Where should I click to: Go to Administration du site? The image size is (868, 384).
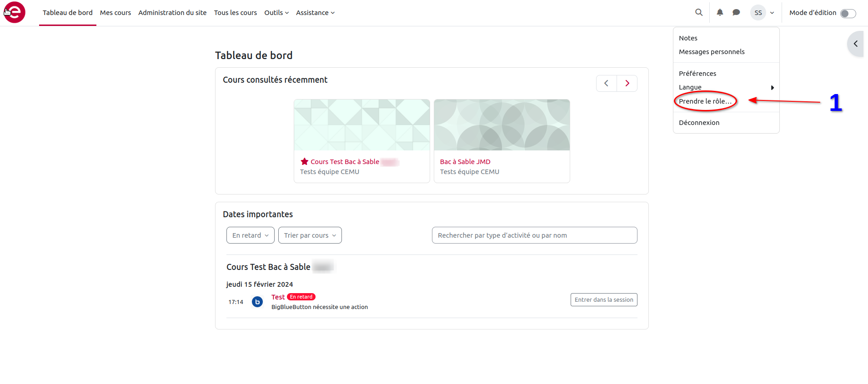pos(172,13)
